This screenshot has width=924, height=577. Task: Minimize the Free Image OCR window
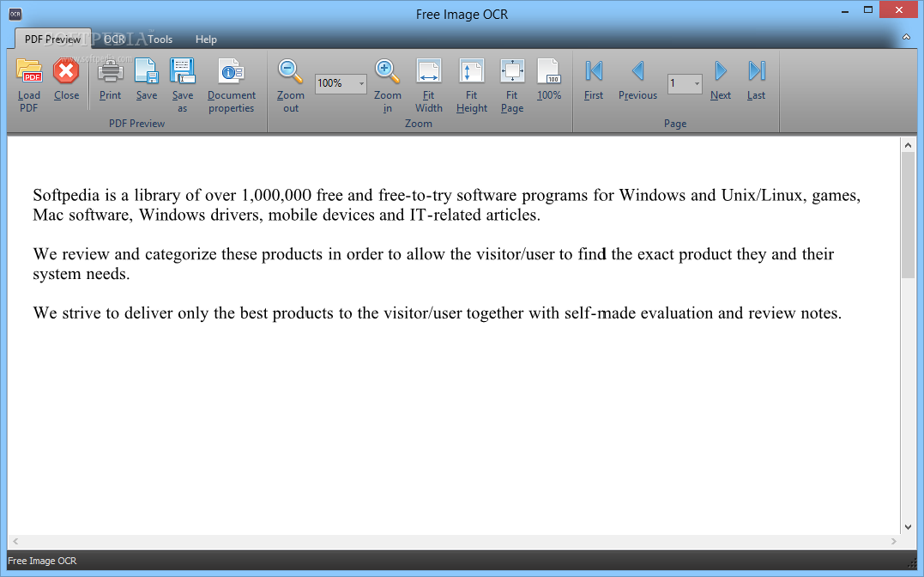(844, 10)
